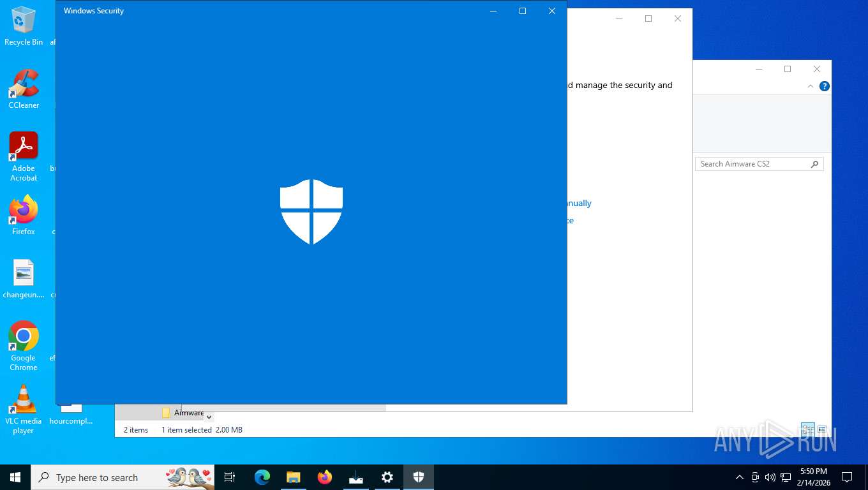Click the '2 items' status bar text

click(x=136, y=430)
